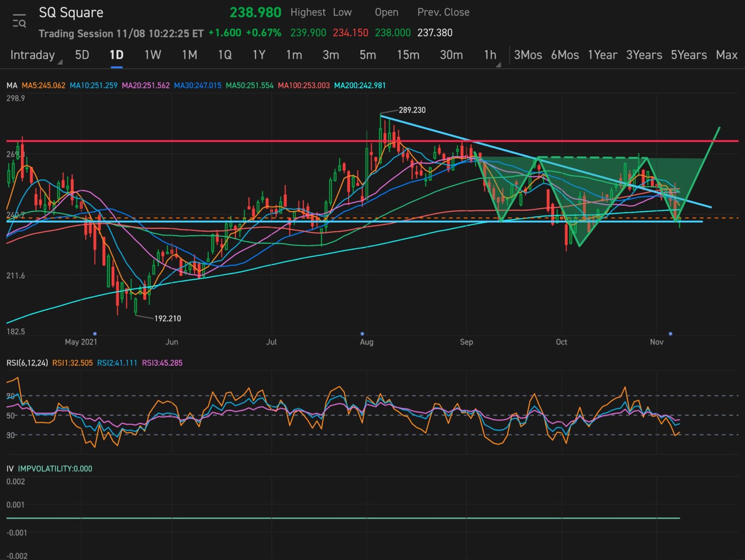Viewport: 745px width, 560px height.
Task: Click the IMPVOLATILITY:0.000 label
Action: (55, 469)
